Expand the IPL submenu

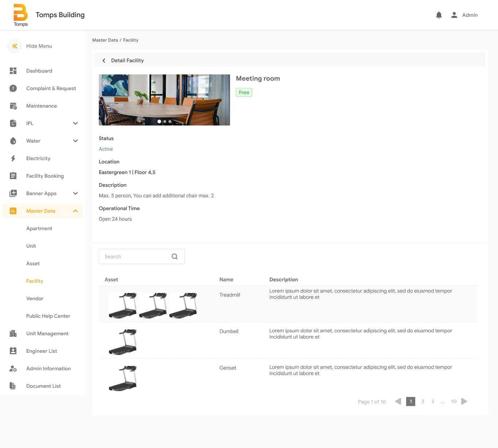point(75,123)
